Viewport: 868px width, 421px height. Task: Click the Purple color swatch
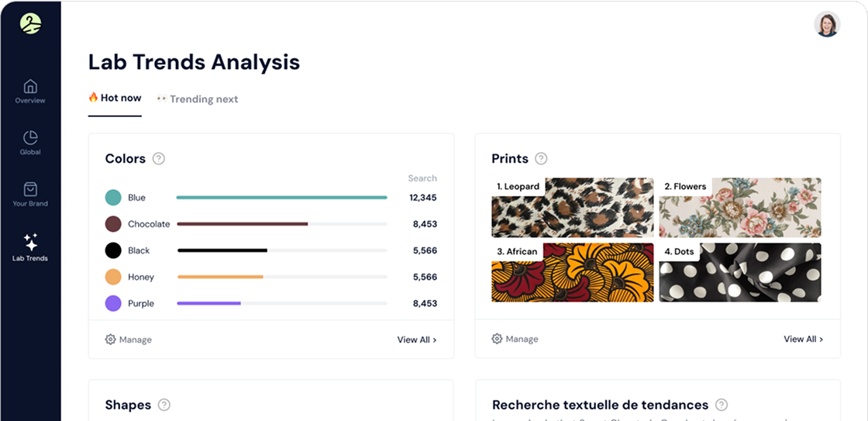113,304
